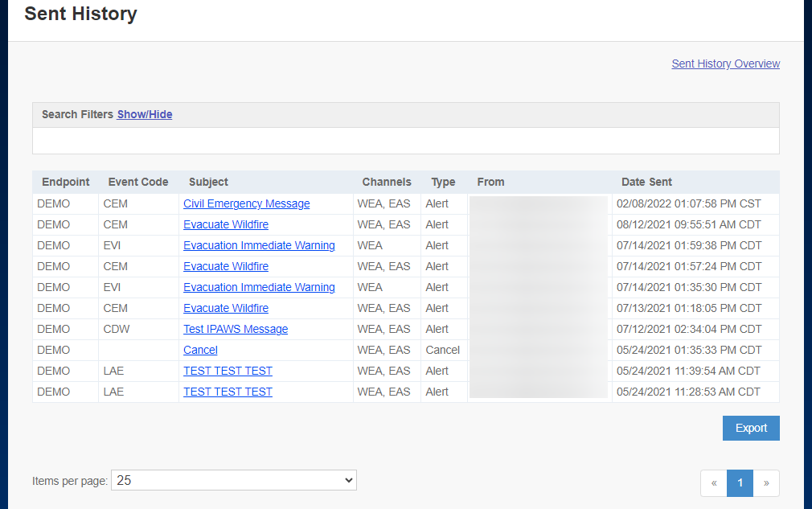Open TEST TEST TEST sent at 11:28:53 AM
The width and height of the screenshot is (812, 509).
[x=228, y=392]
